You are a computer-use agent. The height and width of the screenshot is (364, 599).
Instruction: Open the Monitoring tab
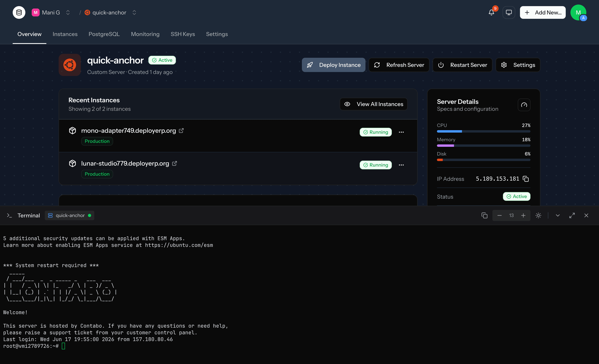pyautogui.click(x=145, y=34)
